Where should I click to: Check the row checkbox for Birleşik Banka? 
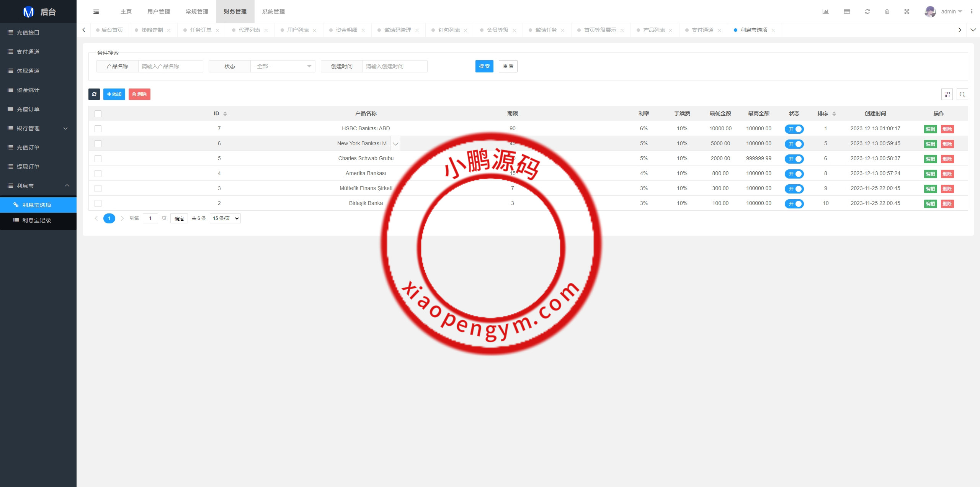coord(98,203)
